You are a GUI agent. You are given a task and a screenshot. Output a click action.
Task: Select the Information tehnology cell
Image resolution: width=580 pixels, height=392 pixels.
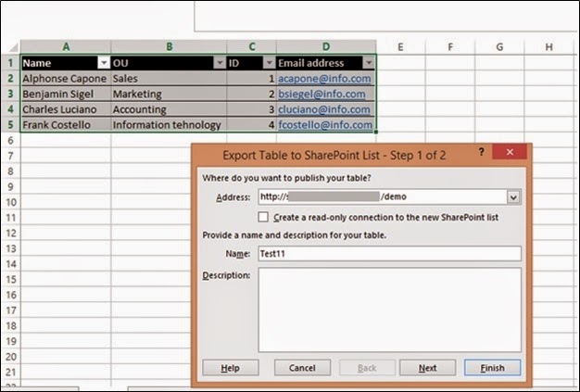pos(169,125)
